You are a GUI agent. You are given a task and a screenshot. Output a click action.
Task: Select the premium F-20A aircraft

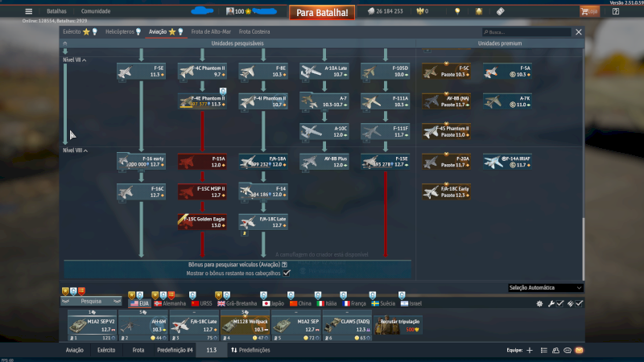point(447,162)
